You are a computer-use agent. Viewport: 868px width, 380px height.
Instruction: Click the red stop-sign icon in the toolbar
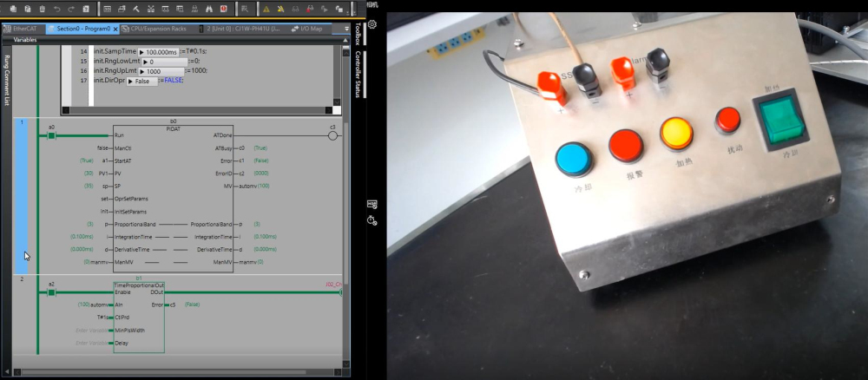[x=224, y=9]
